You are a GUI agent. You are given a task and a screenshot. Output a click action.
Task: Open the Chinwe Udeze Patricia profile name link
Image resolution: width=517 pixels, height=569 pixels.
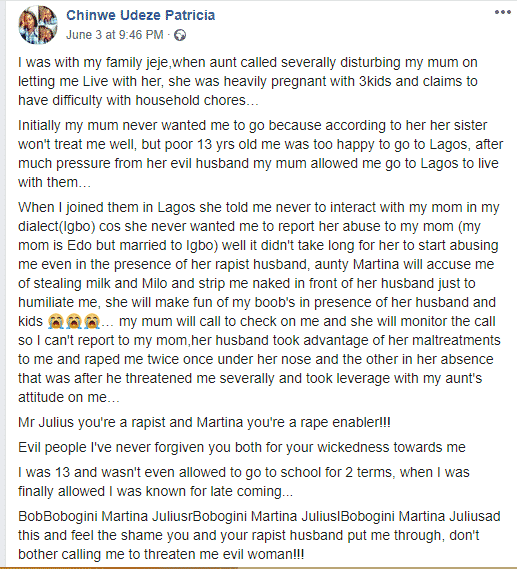[140, 15]
